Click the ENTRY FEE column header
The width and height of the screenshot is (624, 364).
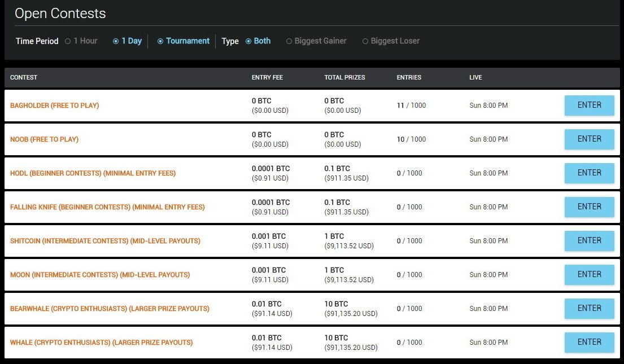(267, 77)
